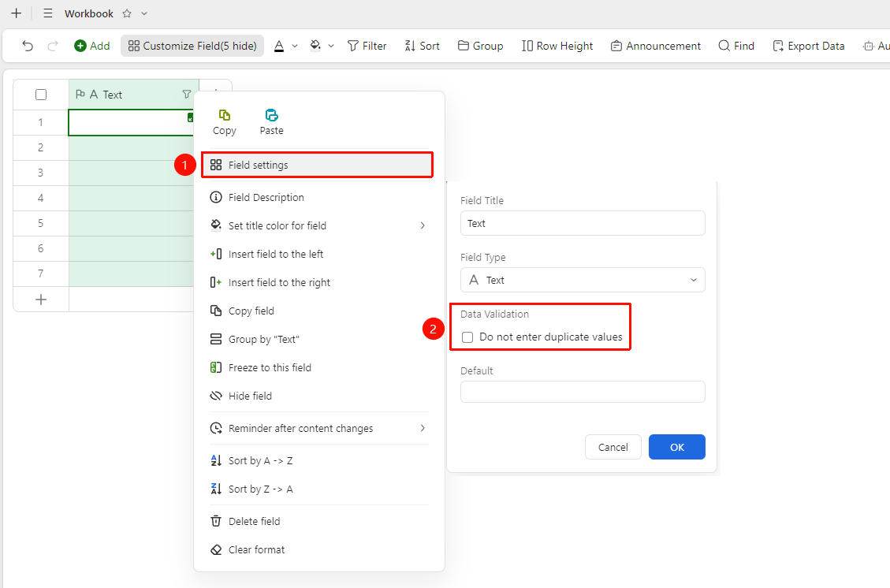This screenshot has height=588, width=890.
Task: Choose Field Description menu item
Action: coord(319,198)
